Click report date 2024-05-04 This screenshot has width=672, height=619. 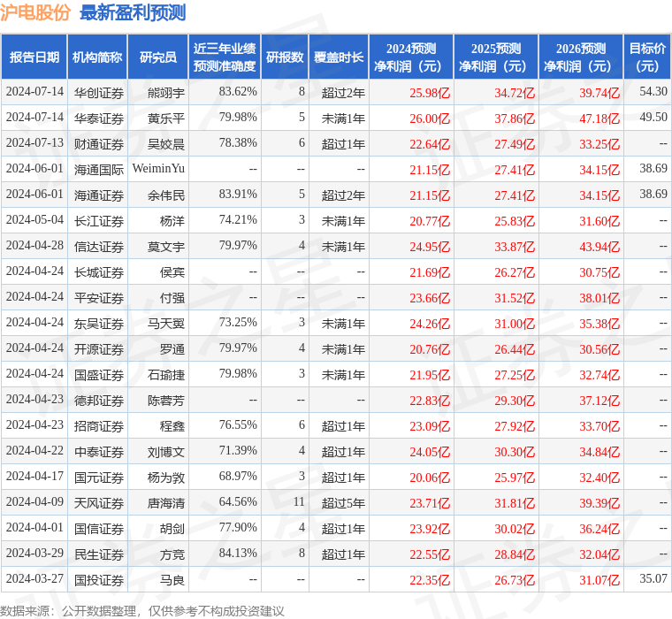point(34,219)
